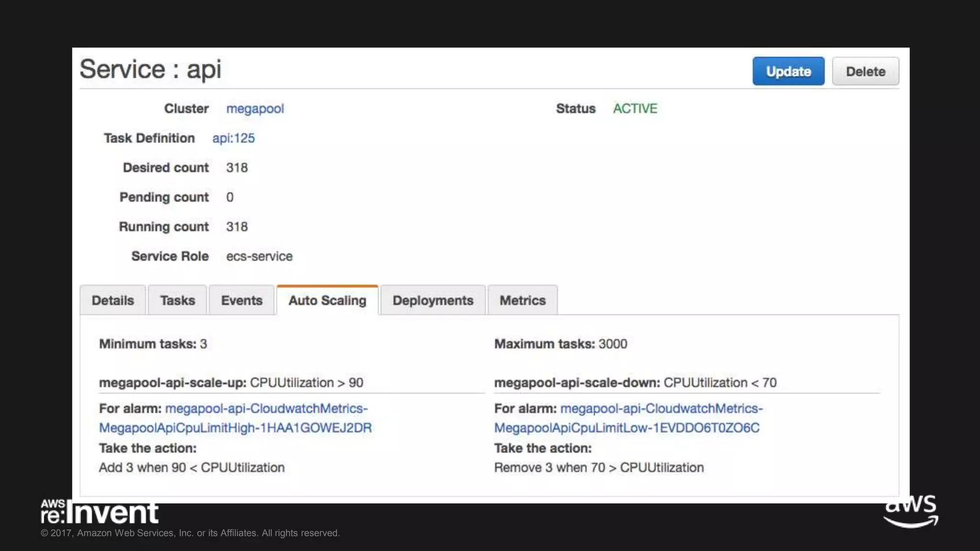Click the Service : api title
The image size is (980, 551).
pos(150,69)
